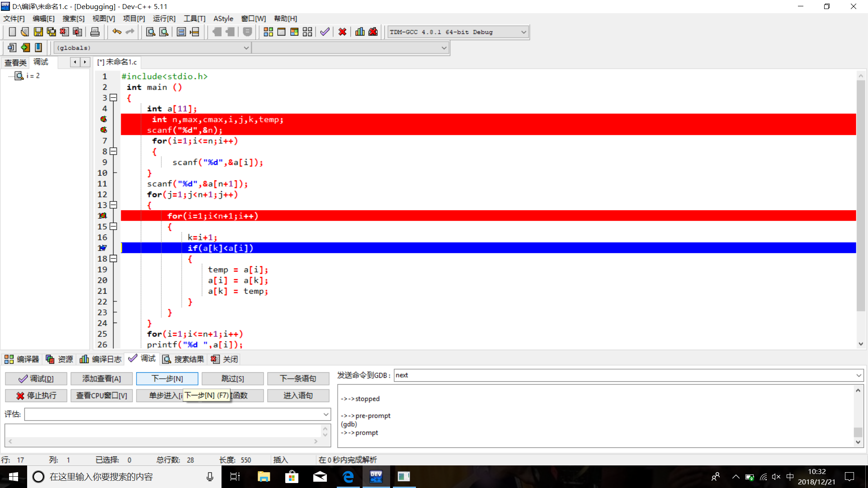Undo the last edit
This screenshot has height=488, width=868.
pyautogui.click(x=117, y=32)
